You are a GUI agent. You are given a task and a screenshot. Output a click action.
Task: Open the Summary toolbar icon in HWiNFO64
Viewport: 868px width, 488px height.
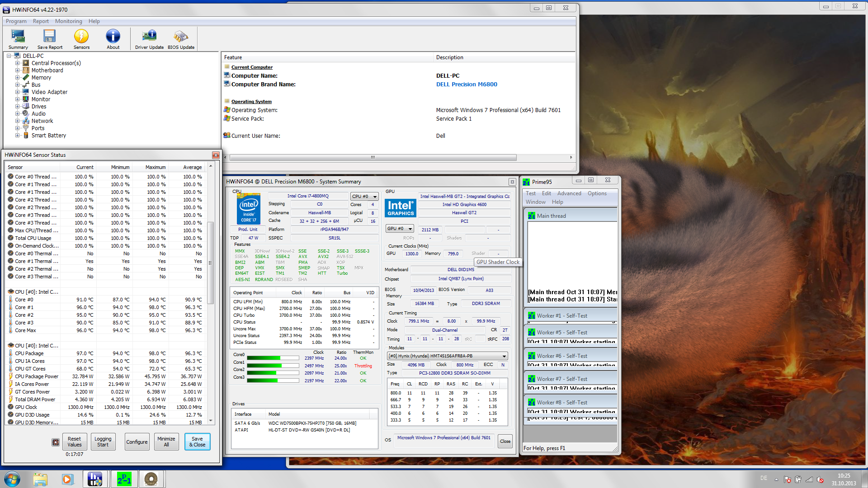(x=18, y=39)
